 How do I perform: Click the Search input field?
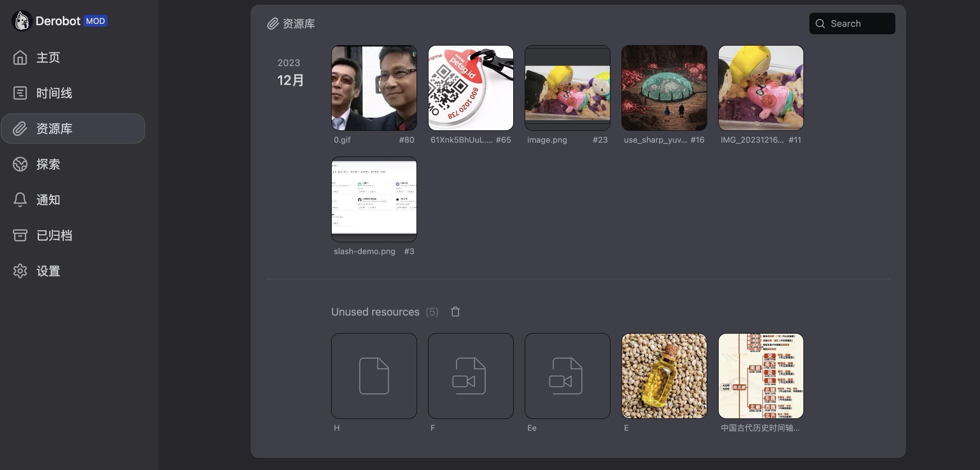click(x=852, y=23)
